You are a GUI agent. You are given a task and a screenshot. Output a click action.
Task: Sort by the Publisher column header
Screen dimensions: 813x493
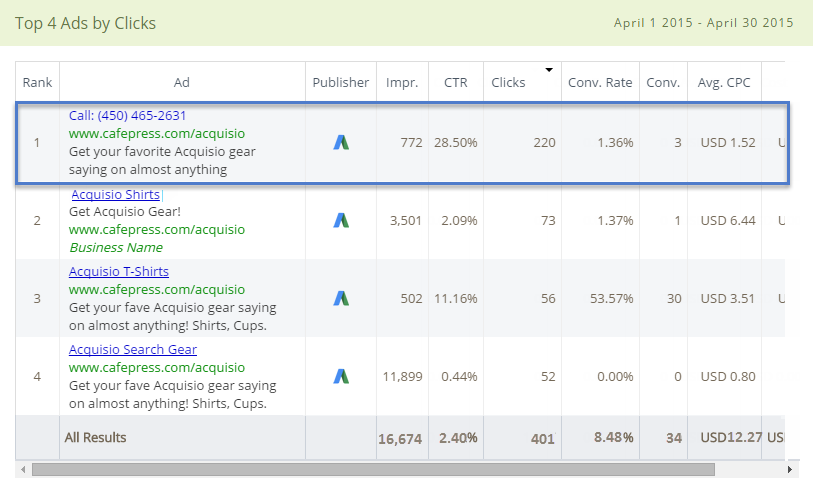(x=341, y=82)
